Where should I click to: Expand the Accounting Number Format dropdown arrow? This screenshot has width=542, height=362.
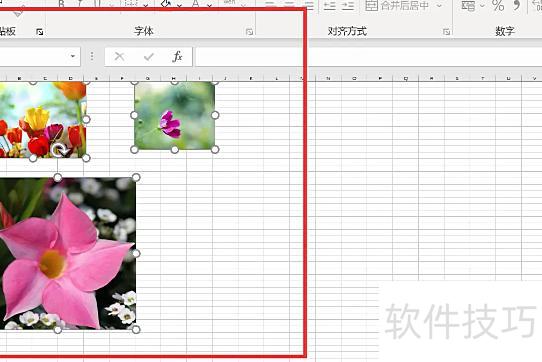coord(482,5)
